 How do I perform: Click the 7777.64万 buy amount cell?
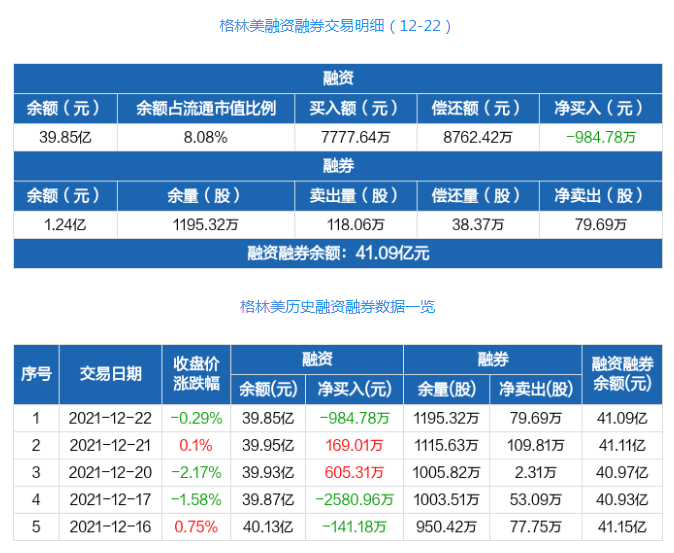click(355, 137)
